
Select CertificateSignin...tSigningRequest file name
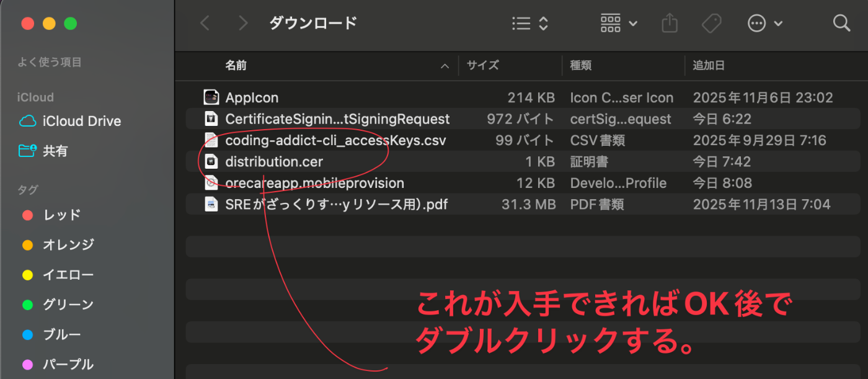[x=337, y=118]
